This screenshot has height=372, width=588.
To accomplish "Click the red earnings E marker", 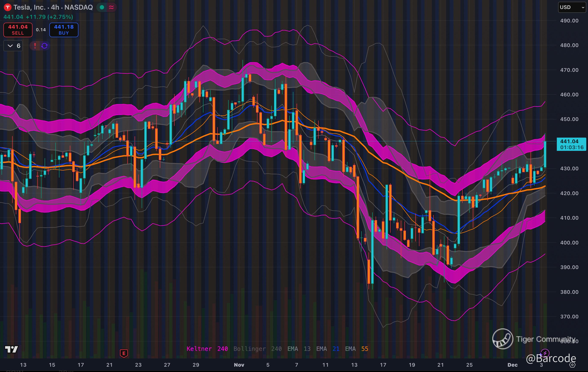I will click(x=124, y=353).
